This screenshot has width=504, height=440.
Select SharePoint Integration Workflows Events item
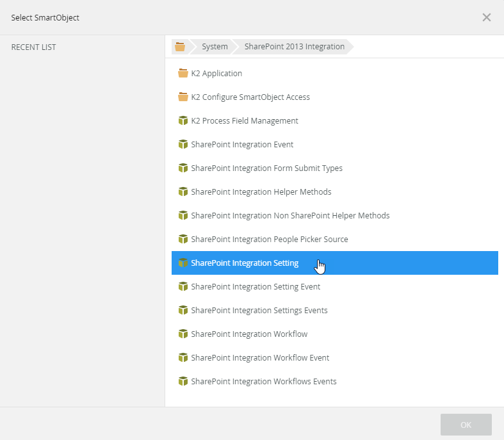[263, 382]
